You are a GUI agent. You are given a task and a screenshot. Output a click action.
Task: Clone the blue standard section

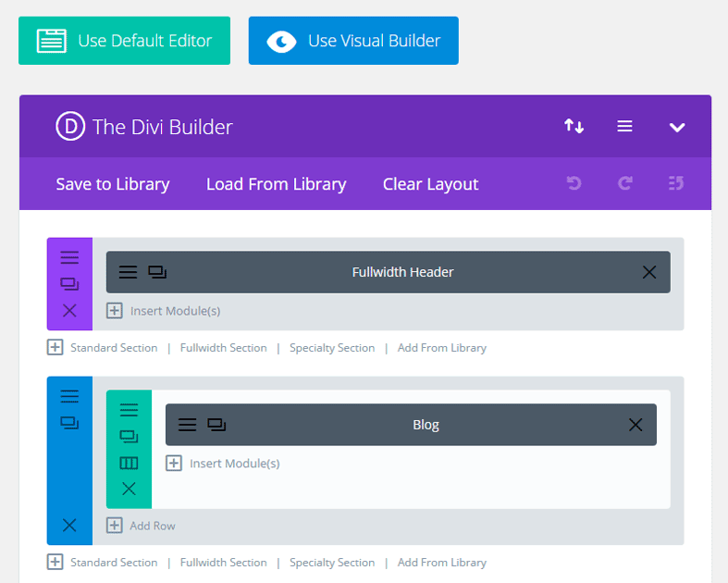click(69, 423)
